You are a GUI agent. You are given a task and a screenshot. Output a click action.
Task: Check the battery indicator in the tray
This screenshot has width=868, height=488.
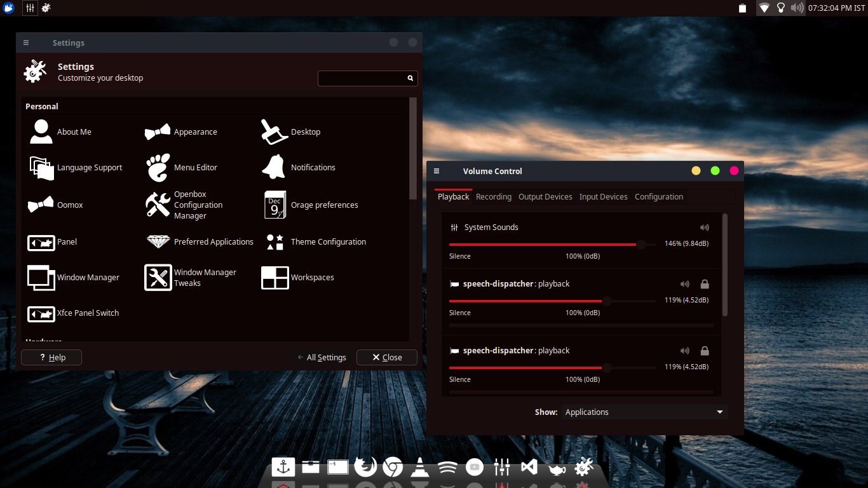click(742, 8)
